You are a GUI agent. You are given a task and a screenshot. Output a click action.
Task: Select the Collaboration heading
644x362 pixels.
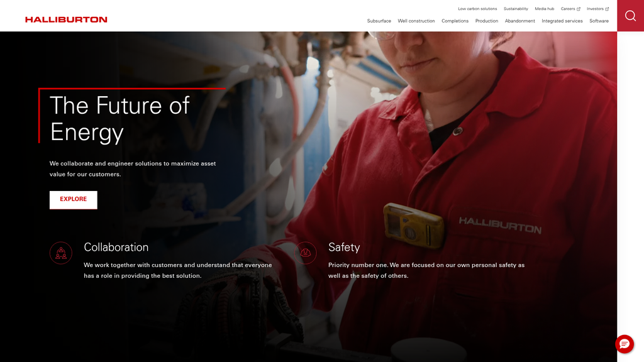(116, 247)
